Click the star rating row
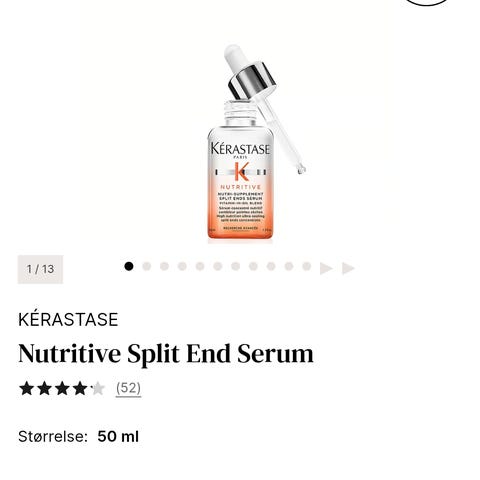Viewport: 480px width, 480px height. pos(62,389)
